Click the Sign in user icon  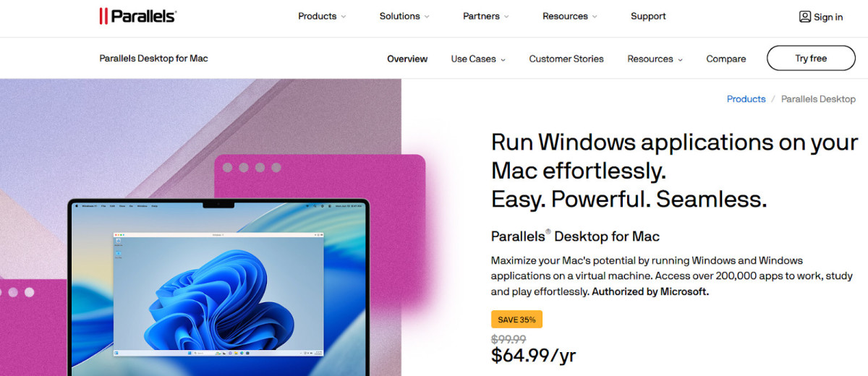coord(805,17)
